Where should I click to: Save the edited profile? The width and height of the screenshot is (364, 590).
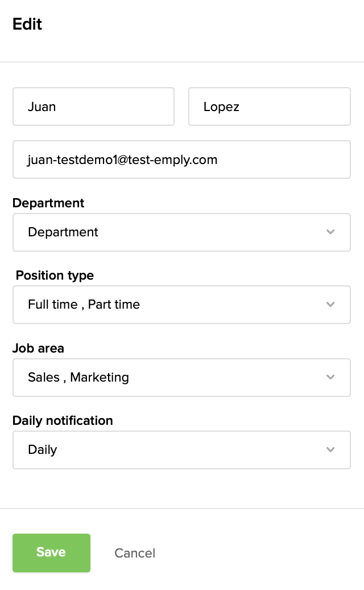51,552
